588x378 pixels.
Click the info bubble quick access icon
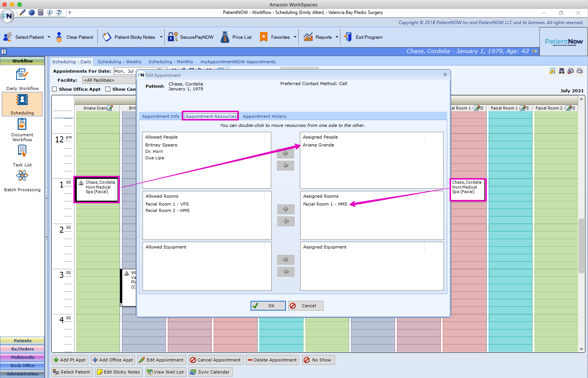click(x=50, y=12)
